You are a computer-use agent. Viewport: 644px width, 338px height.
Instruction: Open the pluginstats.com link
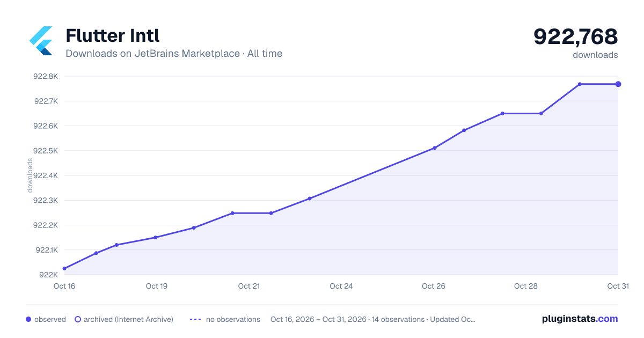(580, 319)
